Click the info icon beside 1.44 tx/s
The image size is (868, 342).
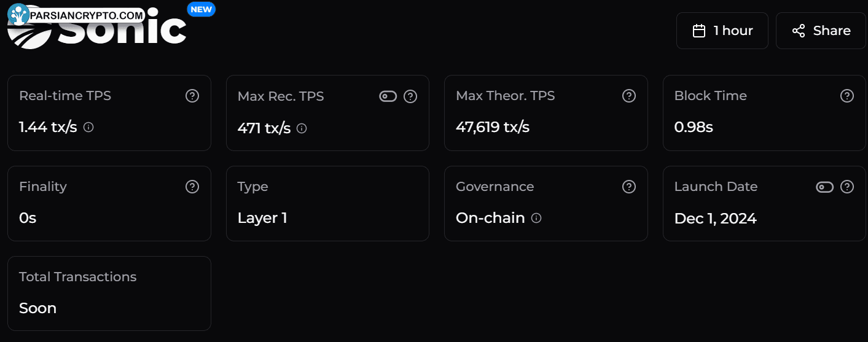[x=88, y=128]
